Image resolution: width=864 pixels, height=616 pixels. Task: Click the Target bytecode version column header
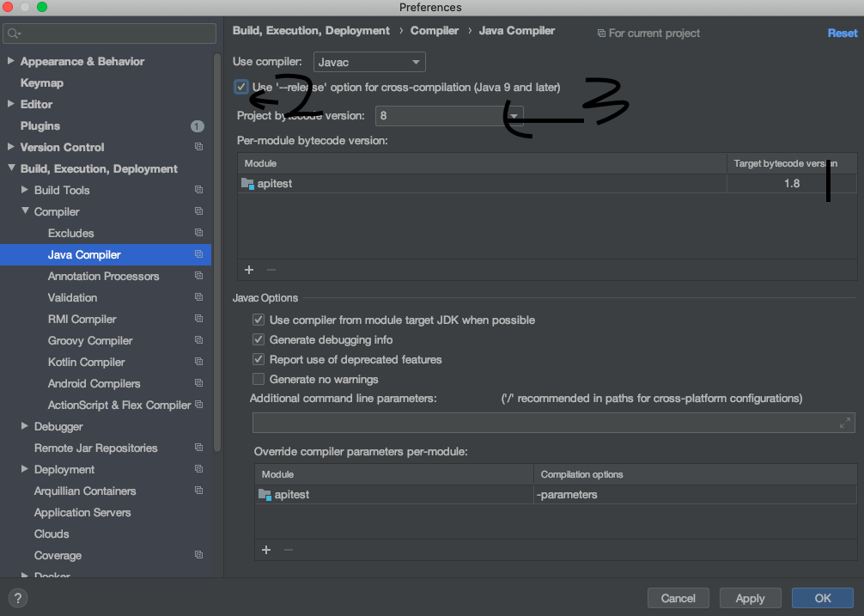[x=792, y=163]
